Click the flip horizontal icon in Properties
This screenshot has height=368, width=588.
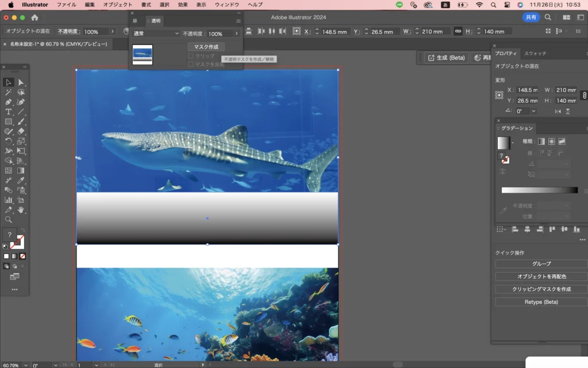tap(558, 111)
